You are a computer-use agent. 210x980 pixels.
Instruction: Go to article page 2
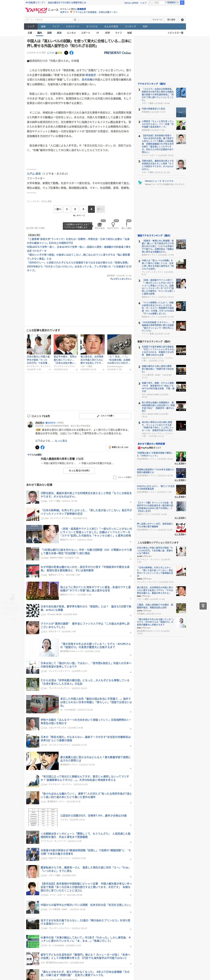click(x=75, y=209)
